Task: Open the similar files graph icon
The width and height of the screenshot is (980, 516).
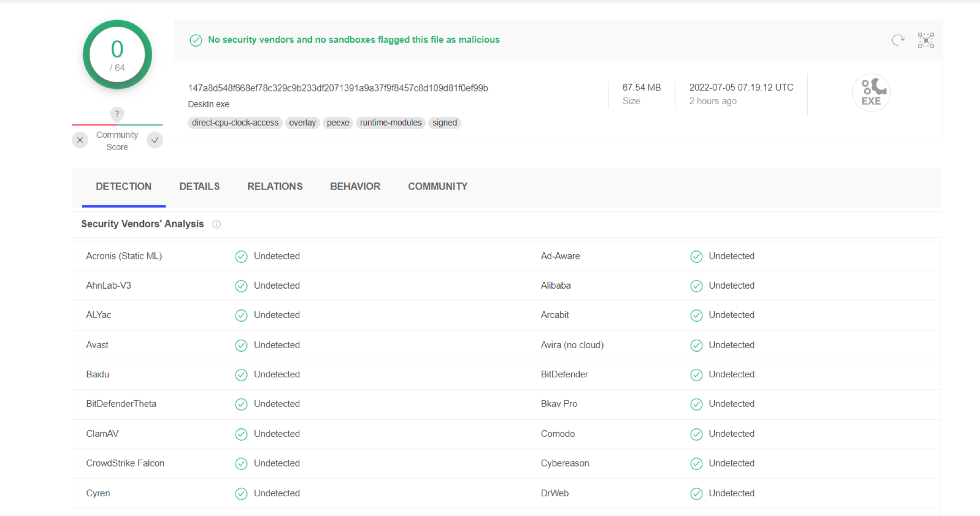Action: [x=925, y=40]
